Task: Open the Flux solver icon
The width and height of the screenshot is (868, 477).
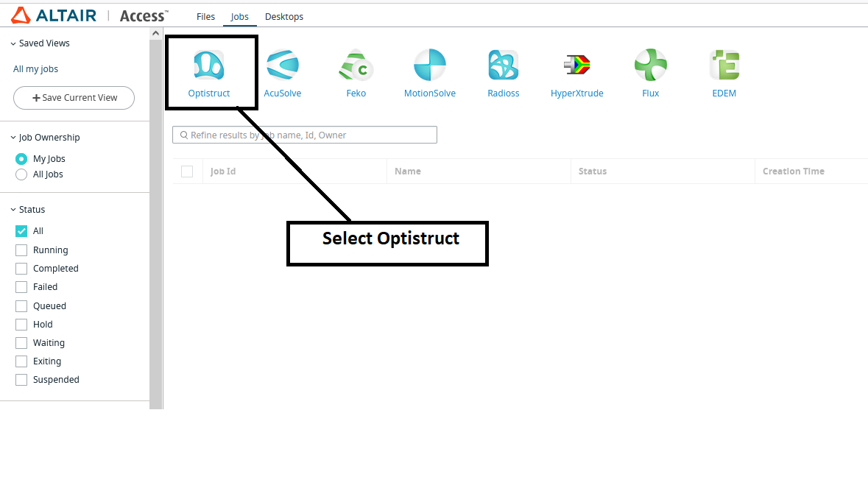Action: click(x=651, y=70)
